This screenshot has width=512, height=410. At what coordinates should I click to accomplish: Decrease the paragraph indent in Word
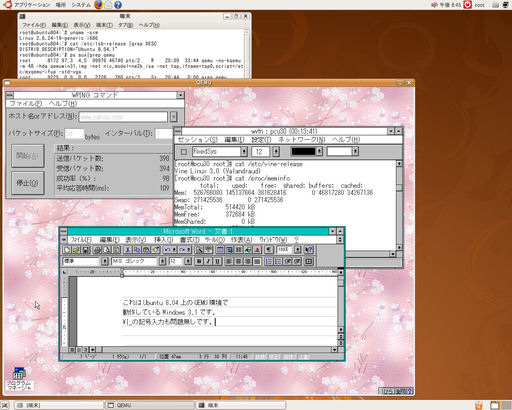tap(287, 262)
